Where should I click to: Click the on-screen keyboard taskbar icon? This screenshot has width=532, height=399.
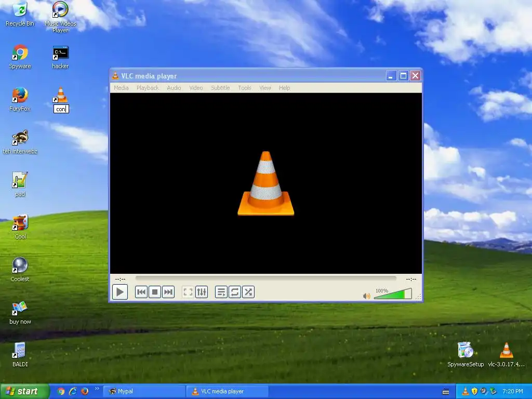click(446, 392)
